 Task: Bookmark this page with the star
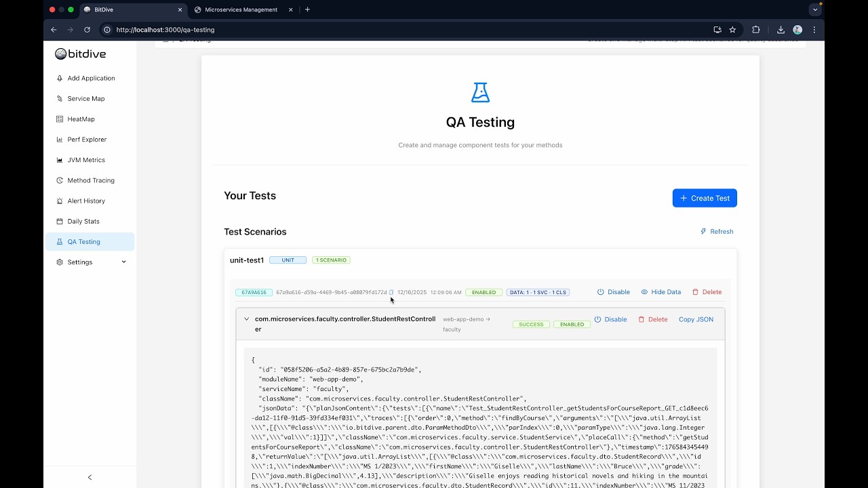[732, 30]
